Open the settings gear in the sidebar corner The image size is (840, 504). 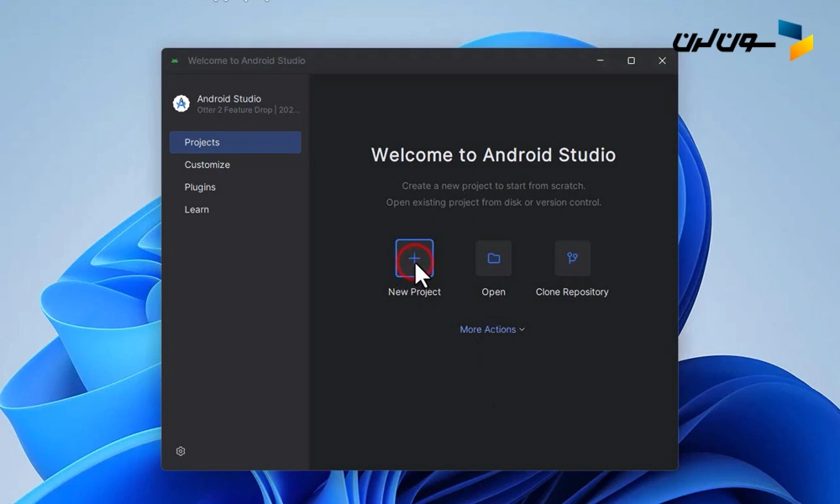point(181,451)
